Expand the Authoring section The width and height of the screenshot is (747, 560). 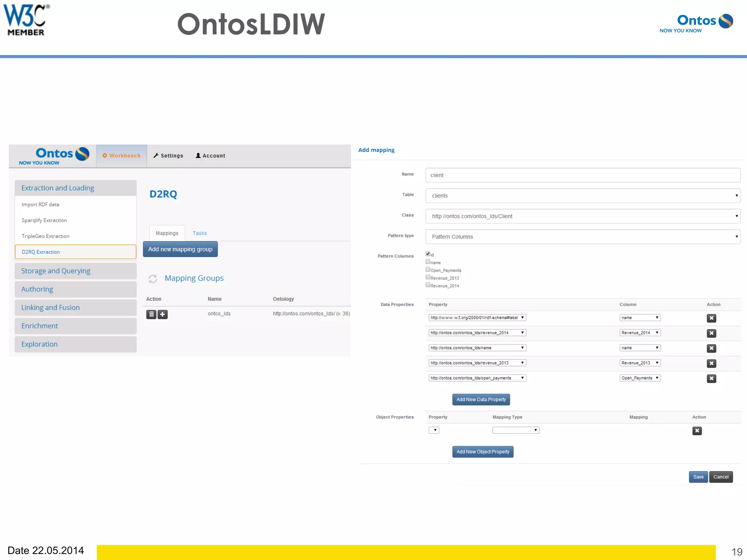76,289
